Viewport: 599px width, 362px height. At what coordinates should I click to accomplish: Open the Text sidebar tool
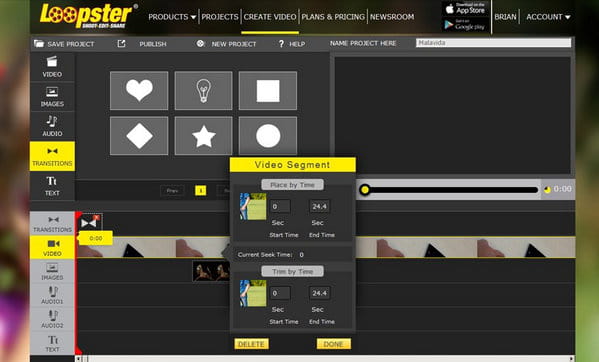point(52,186)
